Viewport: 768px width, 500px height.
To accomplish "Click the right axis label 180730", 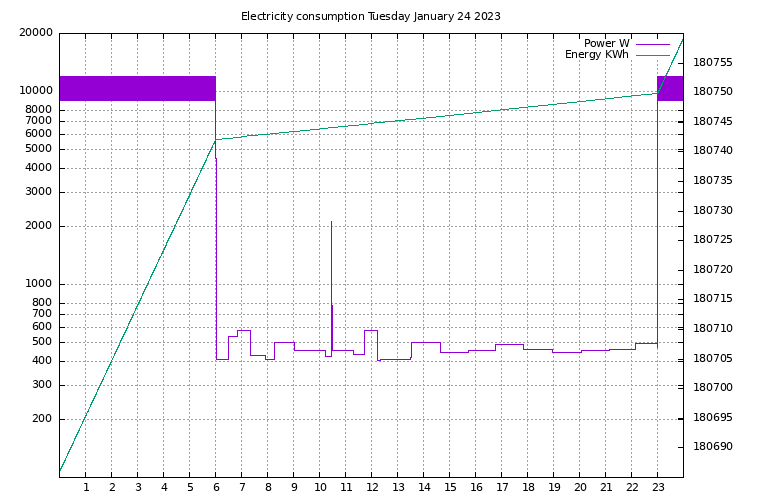I will pos(713,211).
